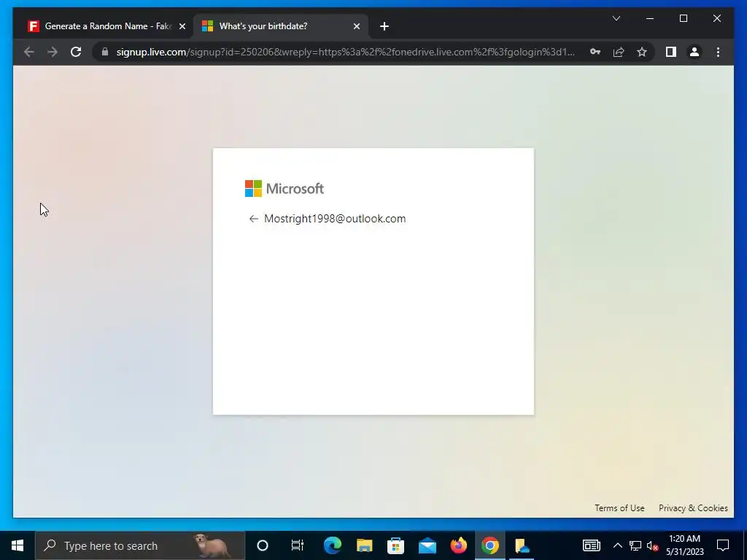This screenshot has height=560, width=747.
Task: Open a new browser tab
Action: [x=384, y=26]
